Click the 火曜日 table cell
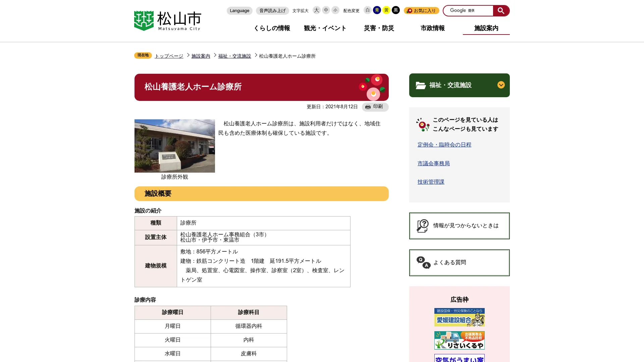Viewport: 644px width, 362px height. 172,340
